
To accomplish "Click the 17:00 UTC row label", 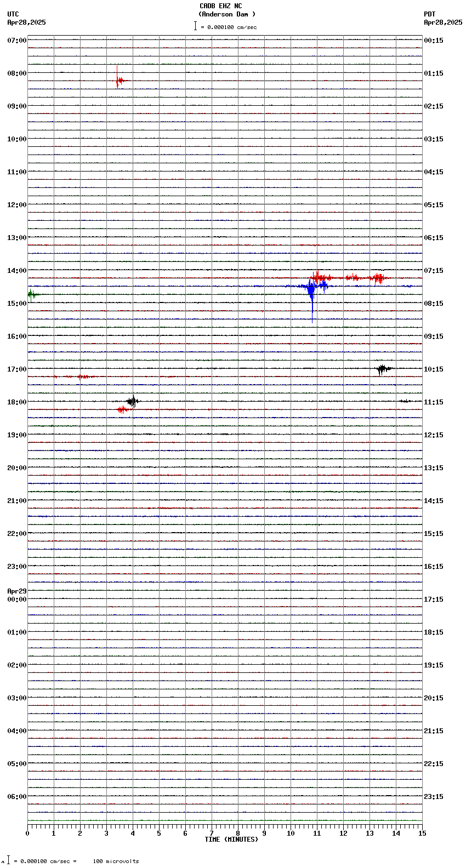I will [x=17, y=369].
